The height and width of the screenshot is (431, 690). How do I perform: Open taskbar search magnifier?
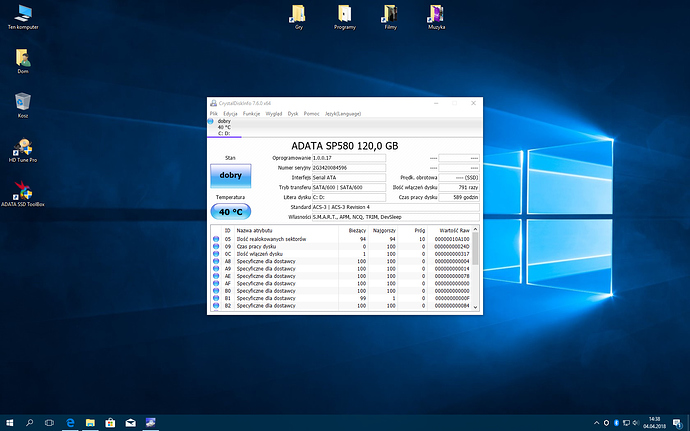(29, 423)
